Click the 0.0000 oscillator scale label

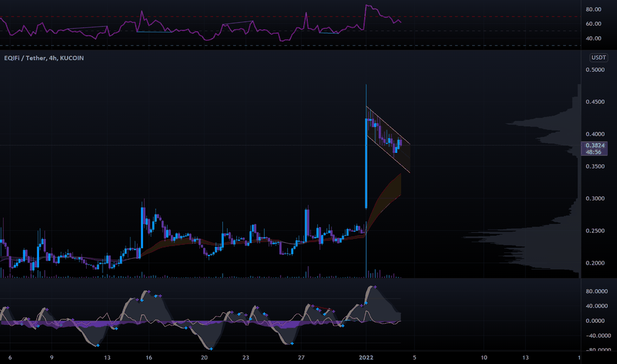[x=595, y=321]
